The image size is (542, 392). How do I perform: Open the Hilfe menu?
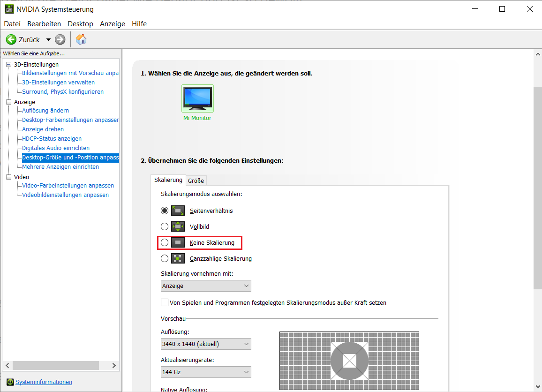click(139, 23)
